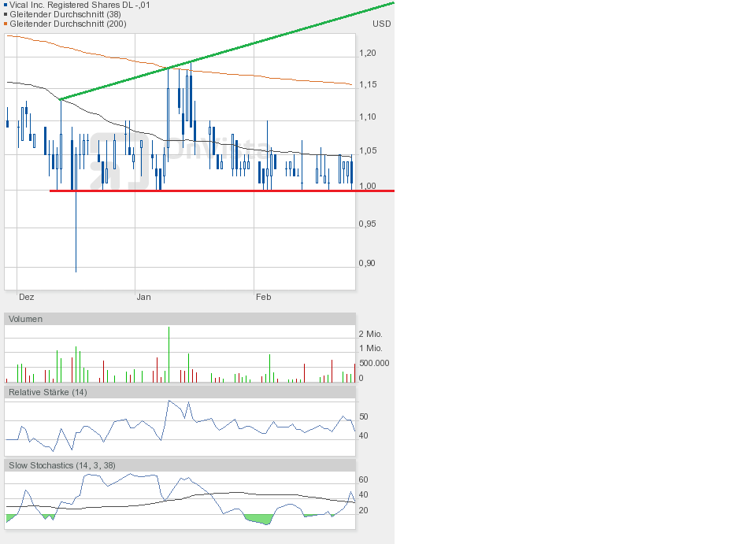This screenshot has height=544, width=756.
Task: Select the Gleitender Durchschnitt (38) legend label
Action: (x=65, y=14)
